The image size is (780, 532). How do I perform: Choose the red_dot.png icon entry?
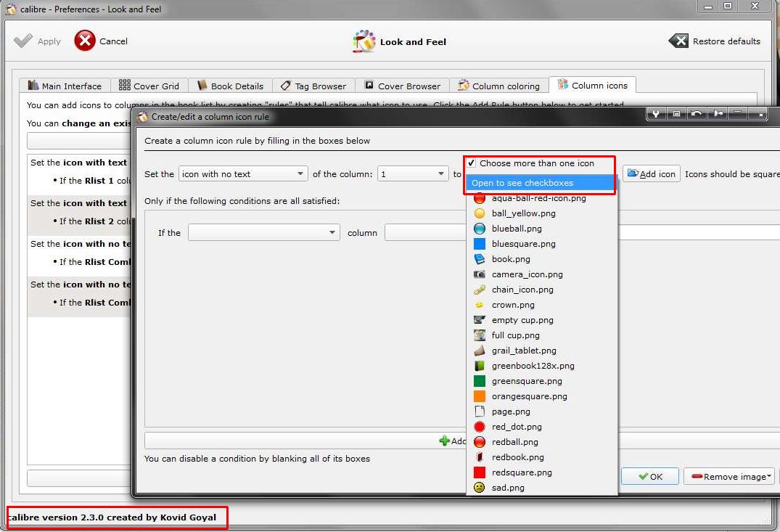pyautogui.click(x=541, y=427)
